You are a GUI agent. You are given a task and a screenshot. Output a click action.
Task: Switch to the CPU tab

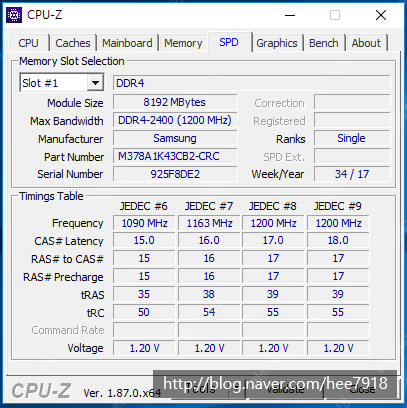pyautogui.click(x=28, y=43)
